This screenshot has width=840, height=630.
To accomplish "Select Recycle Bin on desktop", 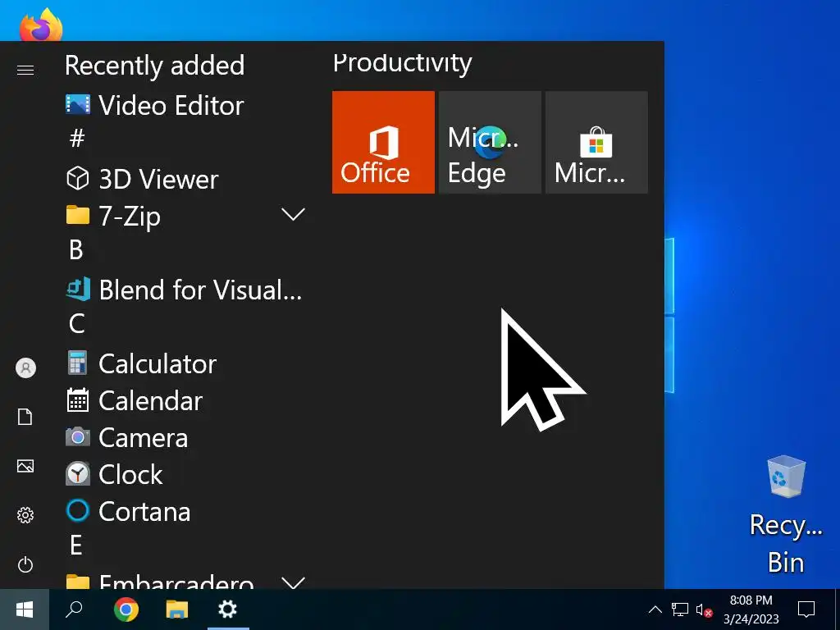I will (x=786, y=515).
